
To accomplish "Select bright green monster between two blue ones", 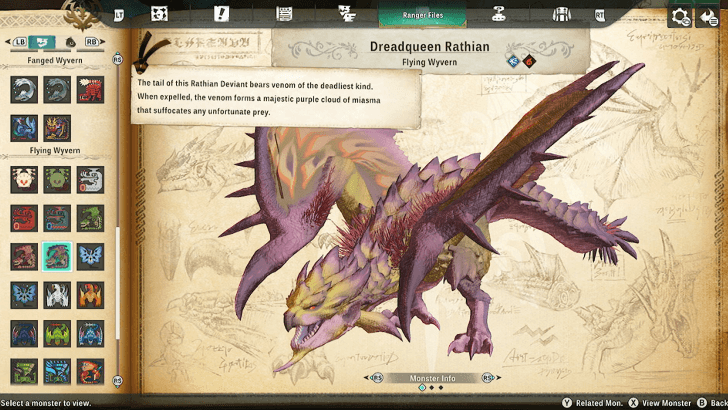I will click(57, 334).
